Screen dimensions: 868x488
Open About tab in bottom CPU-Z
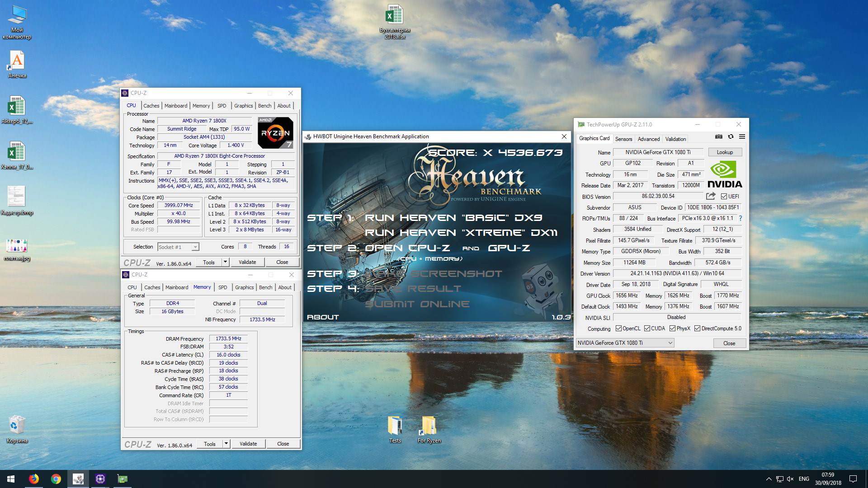point(285,287)
